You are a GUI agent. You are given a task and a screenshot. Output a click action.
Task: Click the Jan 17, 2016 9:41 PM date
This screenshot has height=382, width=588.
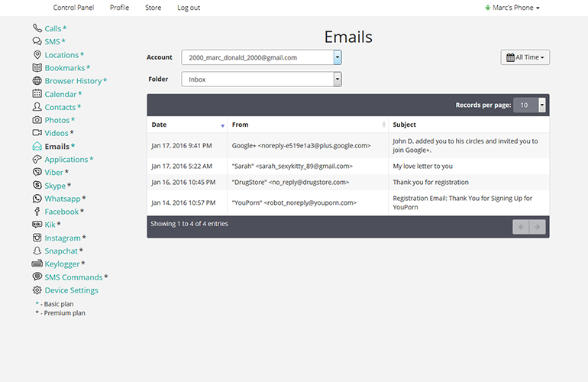point(182,146)
